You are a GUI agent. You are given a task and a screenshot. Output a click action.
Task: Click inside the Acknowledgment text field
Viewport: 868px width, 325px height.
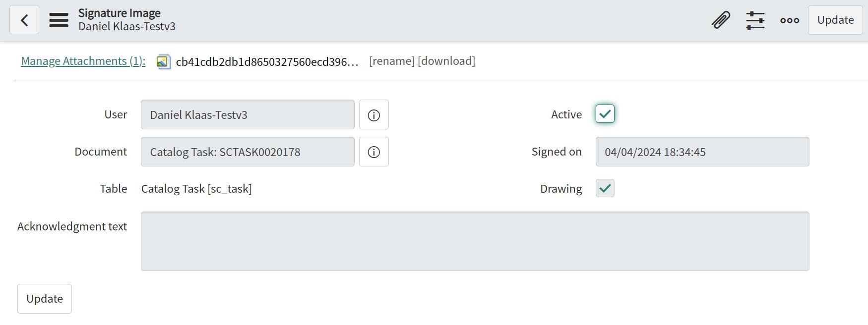[475, 241]
